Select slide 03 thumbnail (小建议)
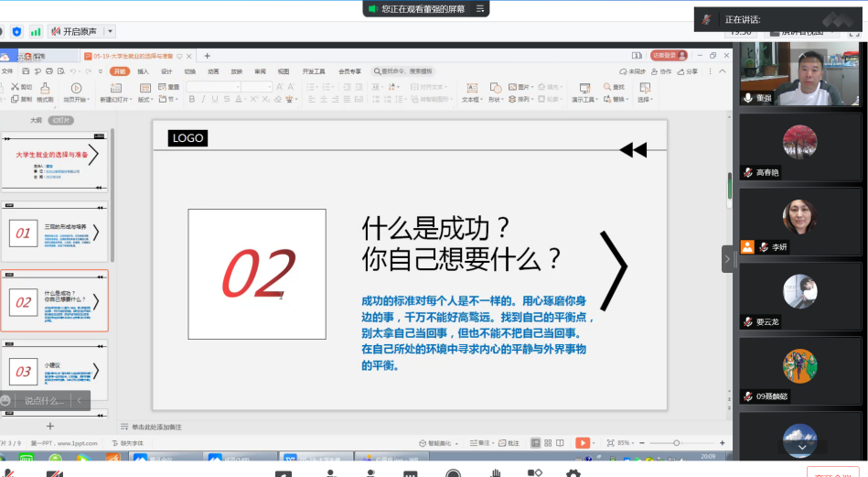868x477 pixels. pos(55,370)
